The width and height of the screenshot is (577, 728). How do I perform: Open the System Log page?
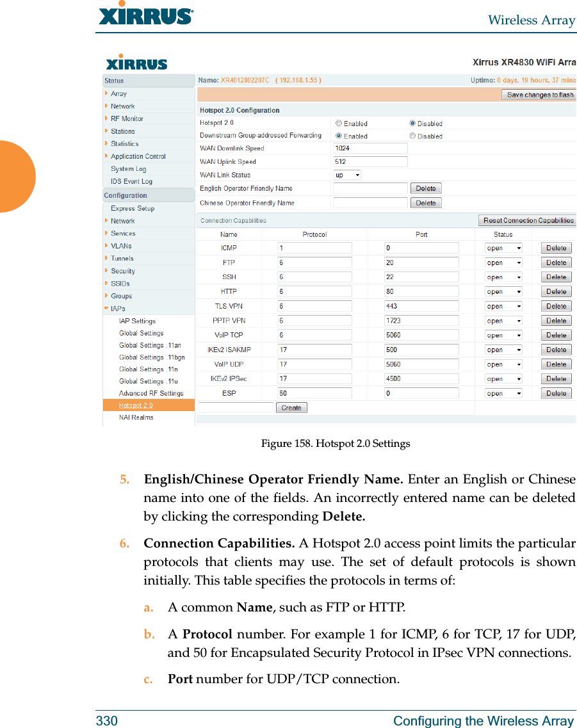point(127,168)
